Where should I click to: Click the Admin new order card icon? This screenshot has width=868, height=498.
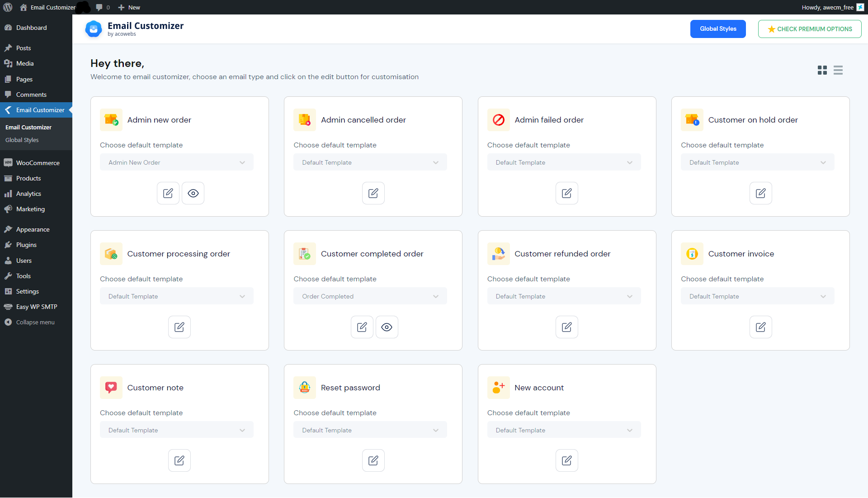coord(111,120)
